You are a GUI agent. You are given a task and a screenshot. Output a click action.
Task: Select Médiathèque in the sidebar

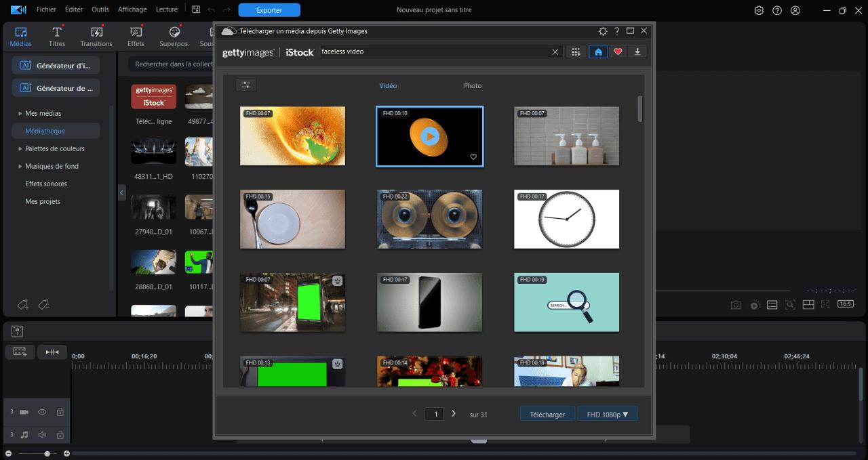click(x=56, y=131)
